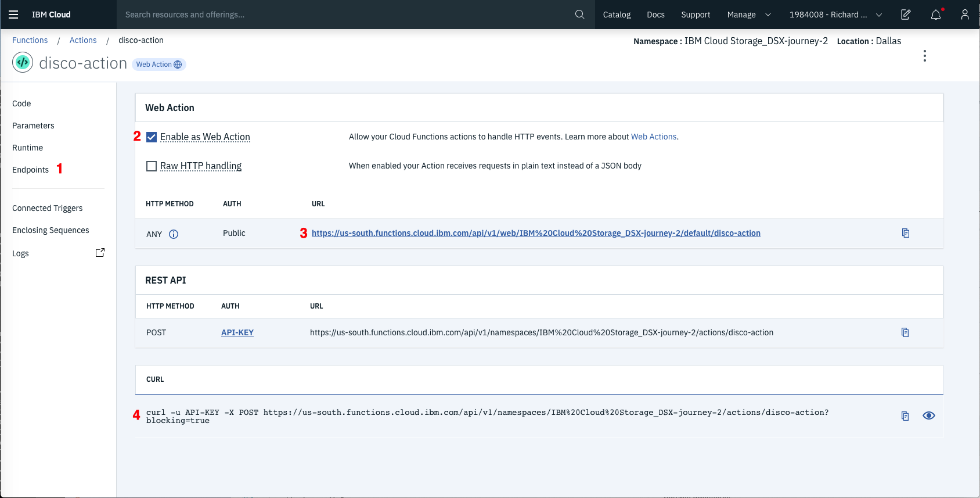Open the Runtime section
The width and height of the screenshot is (980, 498).
coord(27,148)
